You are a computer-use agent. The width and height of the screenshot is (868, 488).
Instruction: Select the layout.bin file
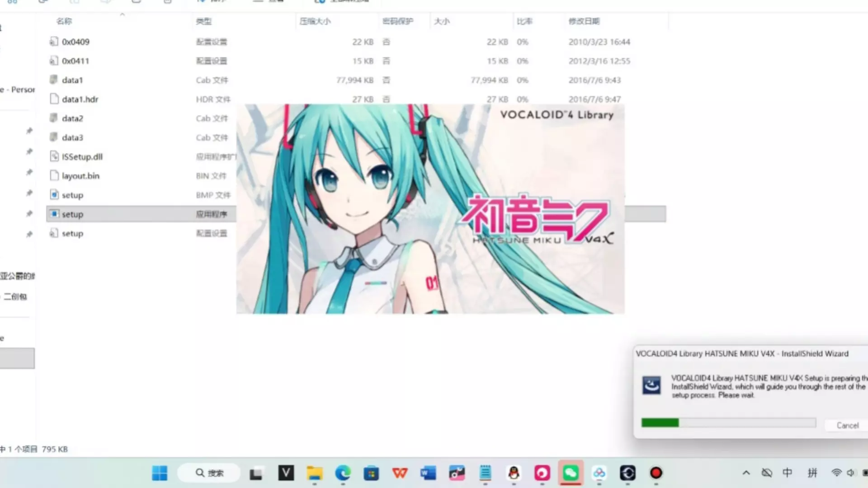(x=80, y=176)
